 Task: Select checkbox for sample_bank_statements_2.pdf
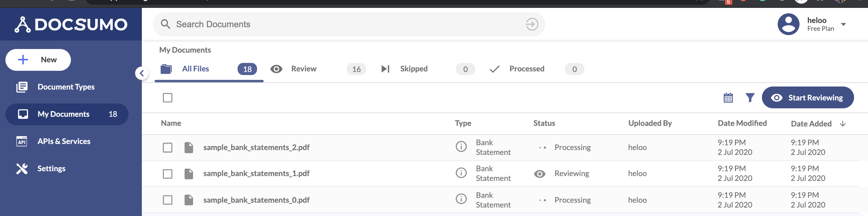pos(168,148)
